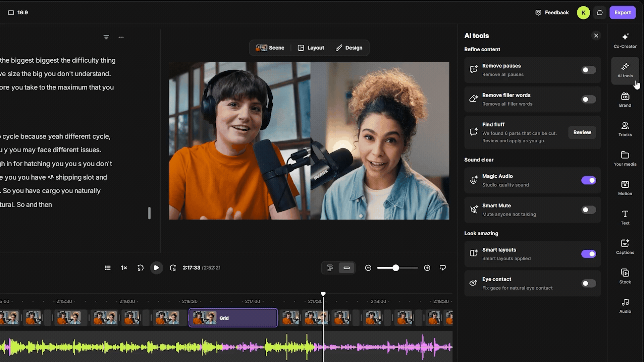Click the audio waveform track
The height and width of the screenshot is (362, 644).
(226, 347)
